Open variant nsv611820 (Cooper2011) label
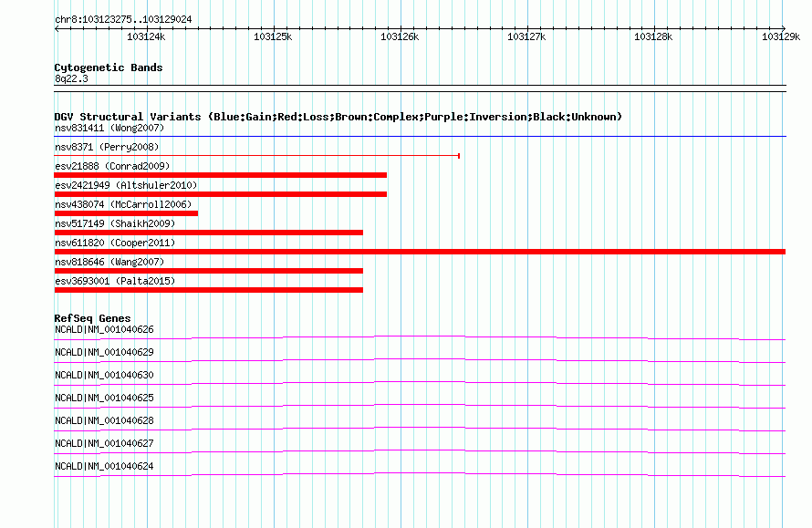The image size is (812, 528). point(115,243)
